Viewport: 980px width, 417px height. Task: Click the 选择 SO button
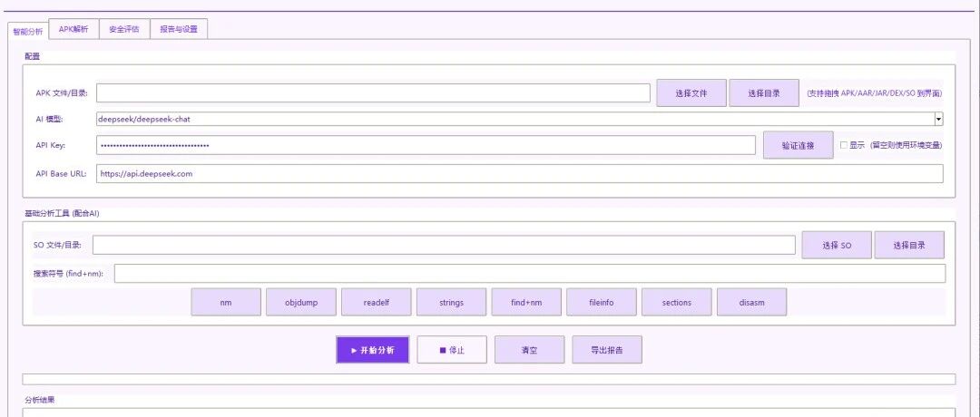click(x=837, y=246)
